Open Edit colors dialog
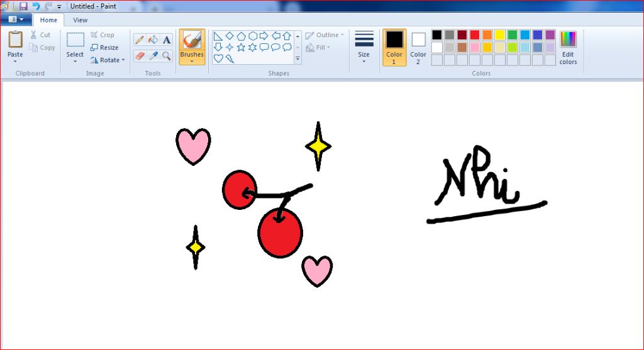644x350 pixels. pos(568,48)
